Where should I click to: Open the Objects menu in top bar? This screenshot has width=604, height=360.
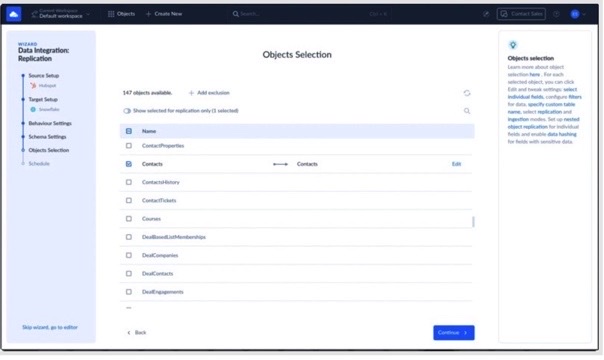click(121, 14)
